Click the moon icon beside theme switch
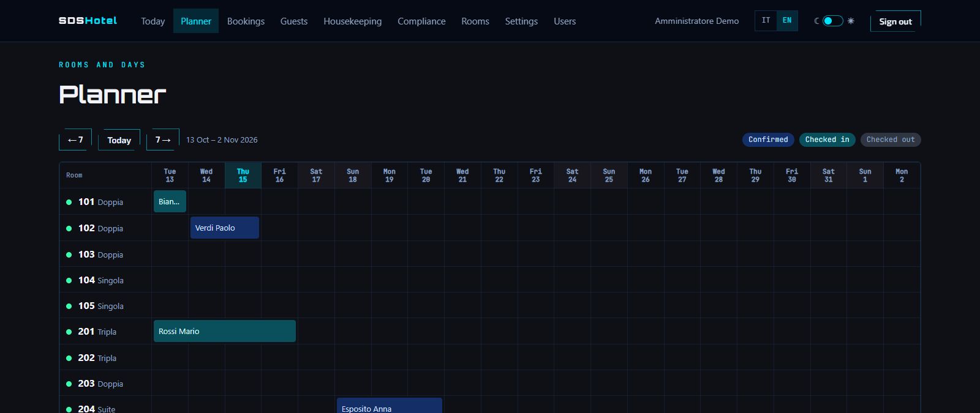Viewport: 980px width, 413px height. [816, 21]
